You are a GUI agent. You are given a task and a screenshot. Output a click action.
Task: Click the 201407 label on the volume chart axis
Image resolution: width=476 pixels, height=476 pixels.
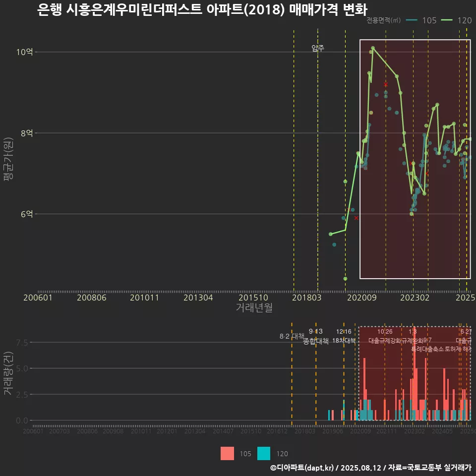pos(223,431)
